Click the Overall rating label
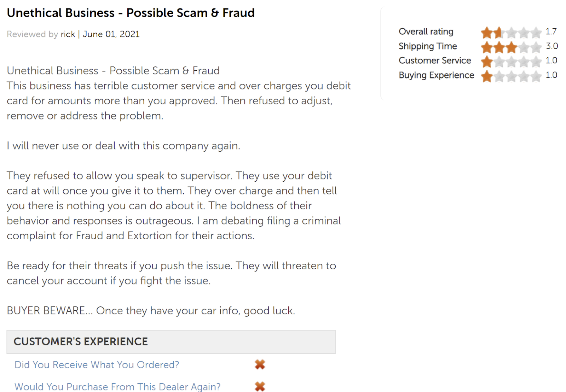566x392 pixels. (426, 32)
